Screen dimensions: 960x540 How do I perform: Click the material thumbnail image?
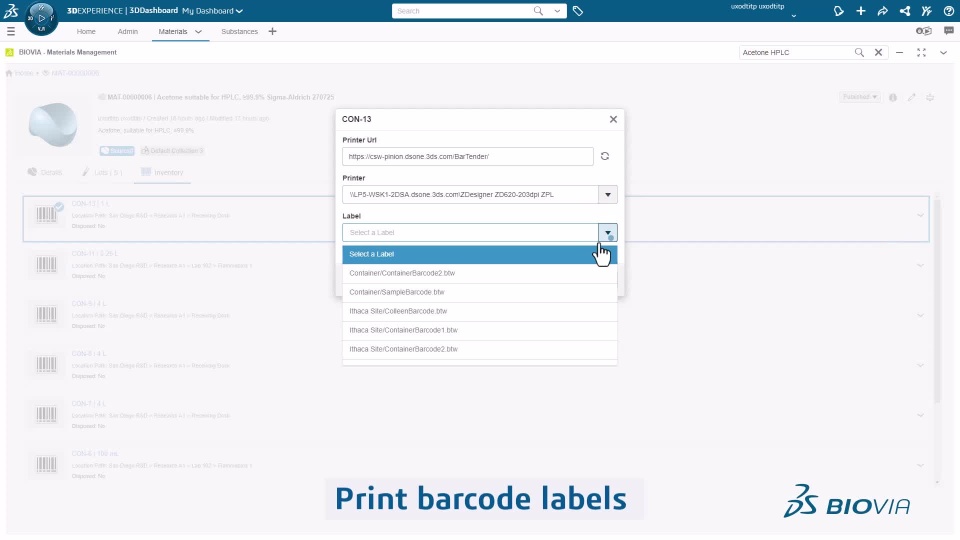(x=53, y=124)
